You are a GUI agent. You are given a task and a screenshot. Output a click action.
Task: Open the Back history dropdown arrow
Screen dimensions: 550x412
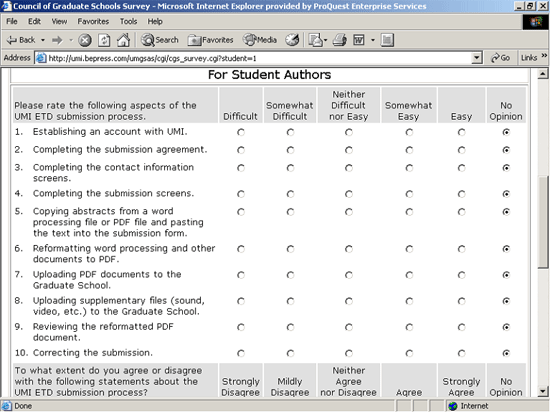[x=43, y=40]
